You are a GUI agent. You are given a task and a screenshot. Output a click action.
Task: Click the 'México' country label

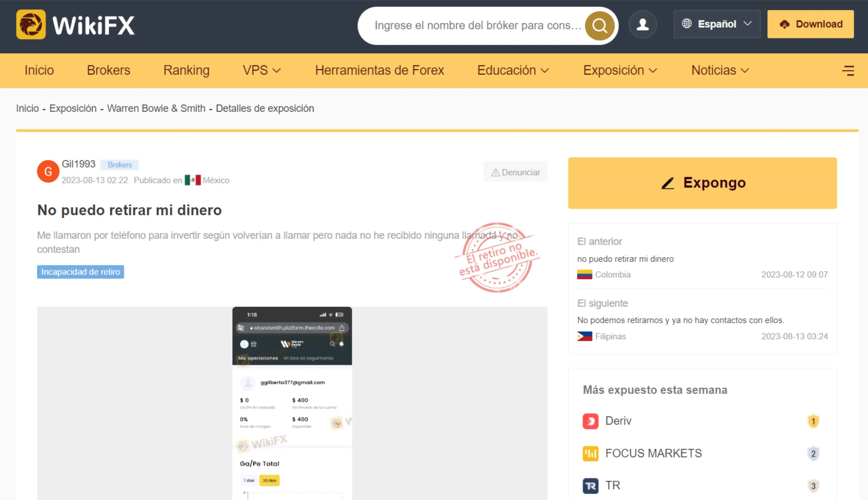coord(216,180)
